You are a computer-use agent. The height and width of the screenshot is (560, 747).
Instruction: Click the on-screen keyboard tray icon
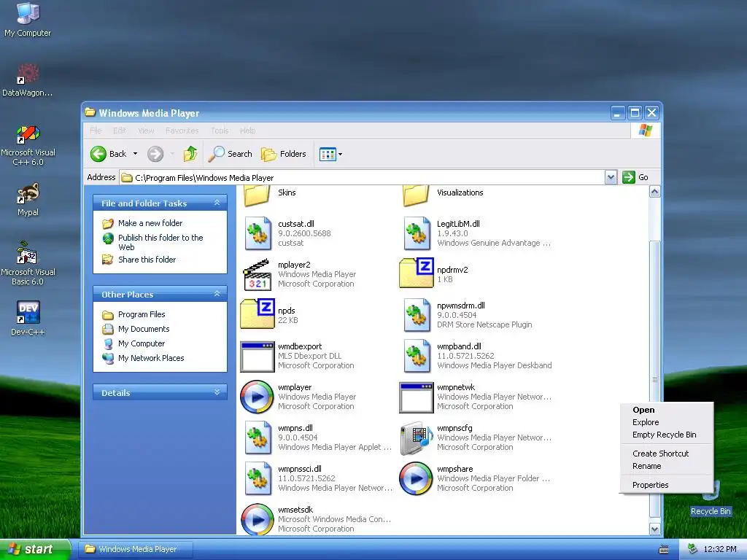(x=664, y=550)
